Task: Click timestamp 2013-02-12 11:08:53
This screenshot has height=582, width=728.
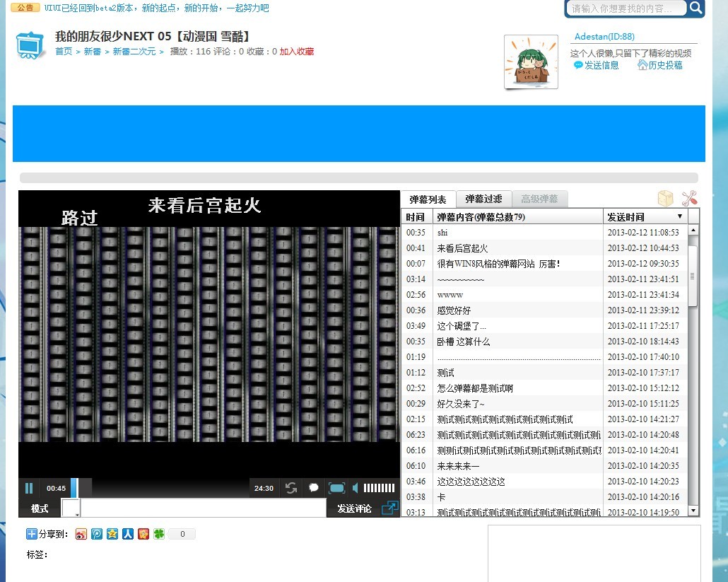Action: [643, 232]
